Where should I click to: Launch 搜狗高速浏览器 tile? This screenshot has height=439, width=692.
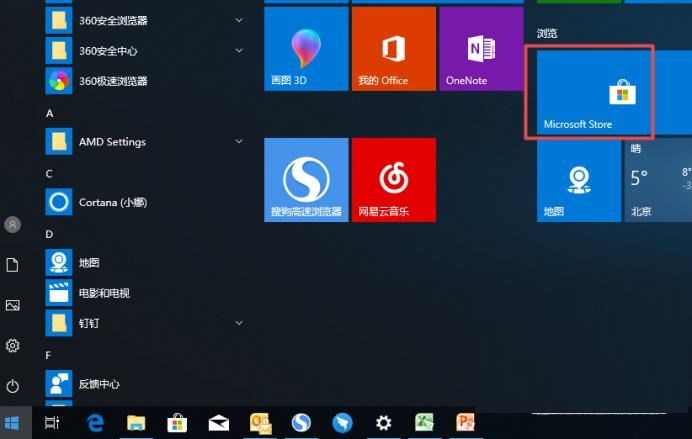click(306, 180)
